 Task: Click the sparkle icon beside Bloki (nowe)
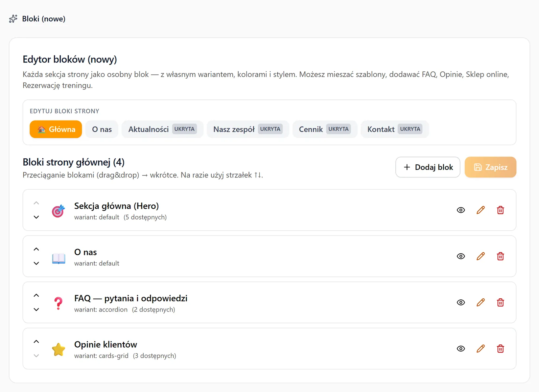pyautogui.click(x=13, y=19)
